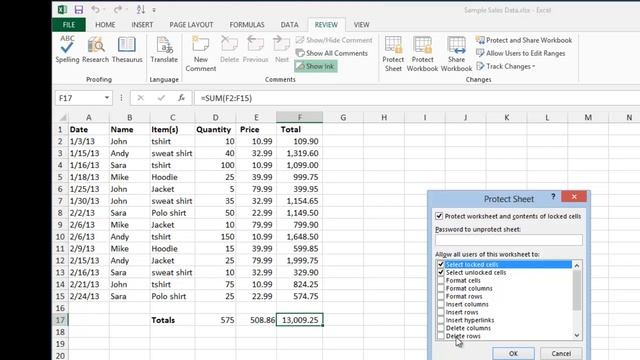Image resolution: width=640 pixels, height=360 pixels.
Task: Click Show All Comments
Action: coord(331,53)
